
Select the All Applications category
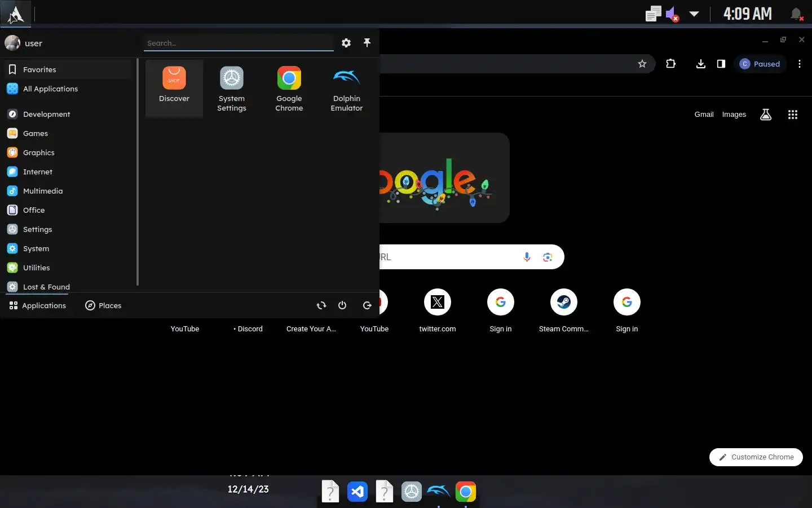68,89
